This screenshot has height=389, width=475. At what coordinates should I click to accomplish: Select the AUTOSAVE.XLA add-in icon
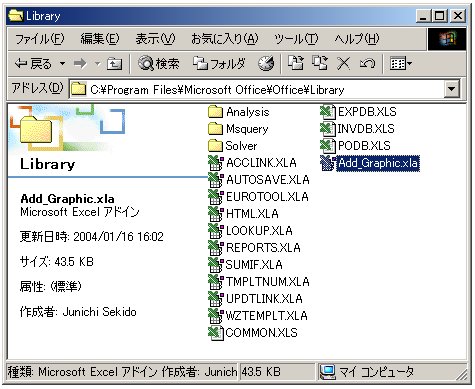(215, 180)
